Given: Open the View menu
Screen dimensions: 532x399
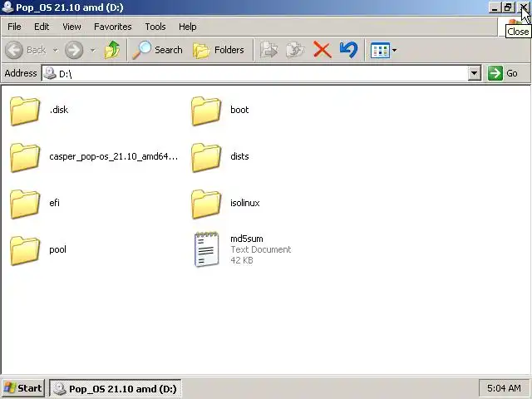Looking at the screenshot, I should (71, 27).
